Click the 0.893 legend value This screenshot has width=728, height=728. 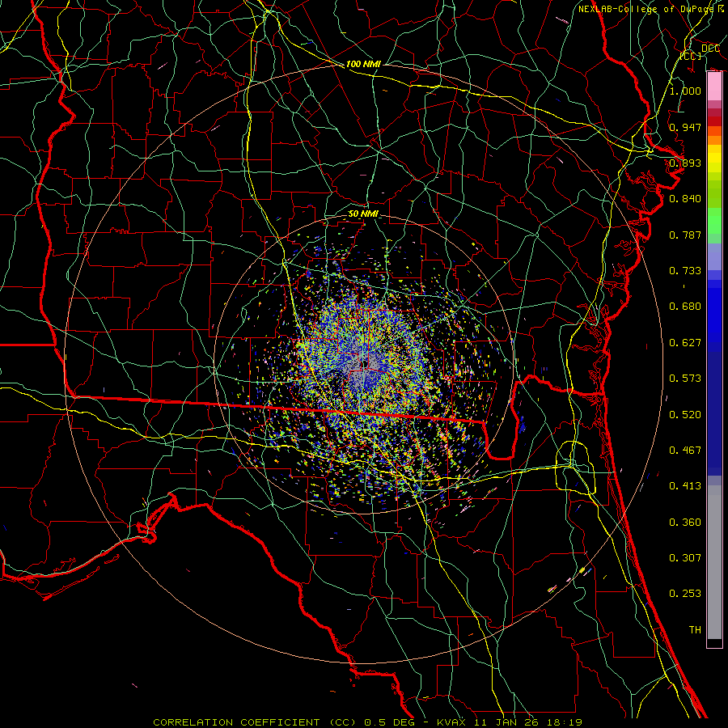coord(685,163)
